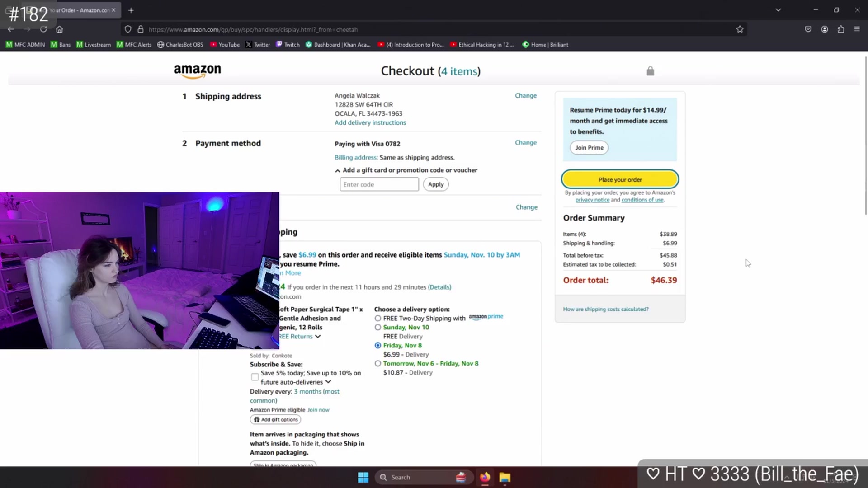Image resolution: width=868 pixels, height=488 pixels.
Task: Click Add delivery instructions link
Action: (370, 123)
